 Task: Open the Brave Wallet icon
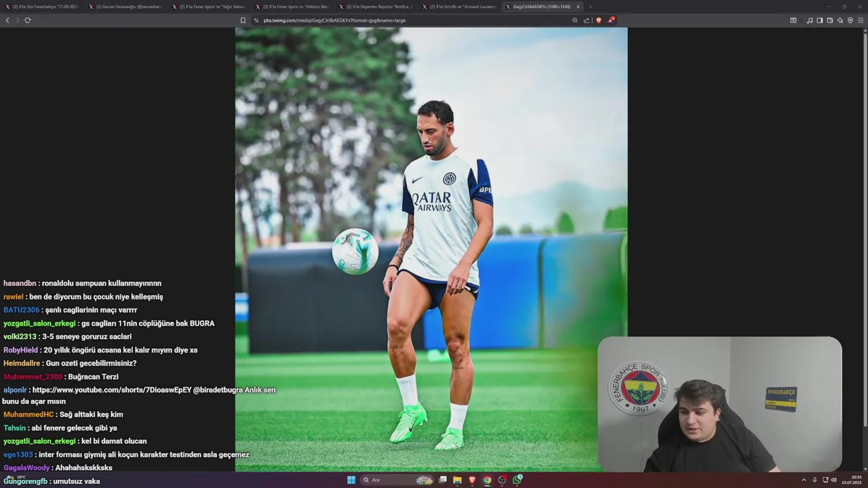(830, 20)
